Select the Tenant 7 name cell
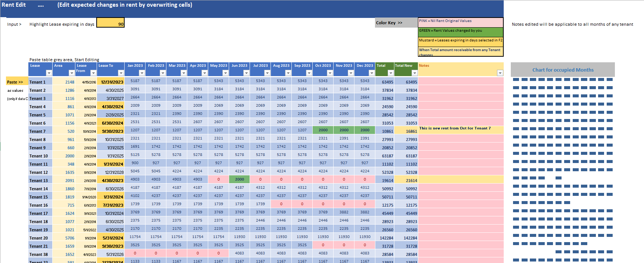 coord(40,131)
